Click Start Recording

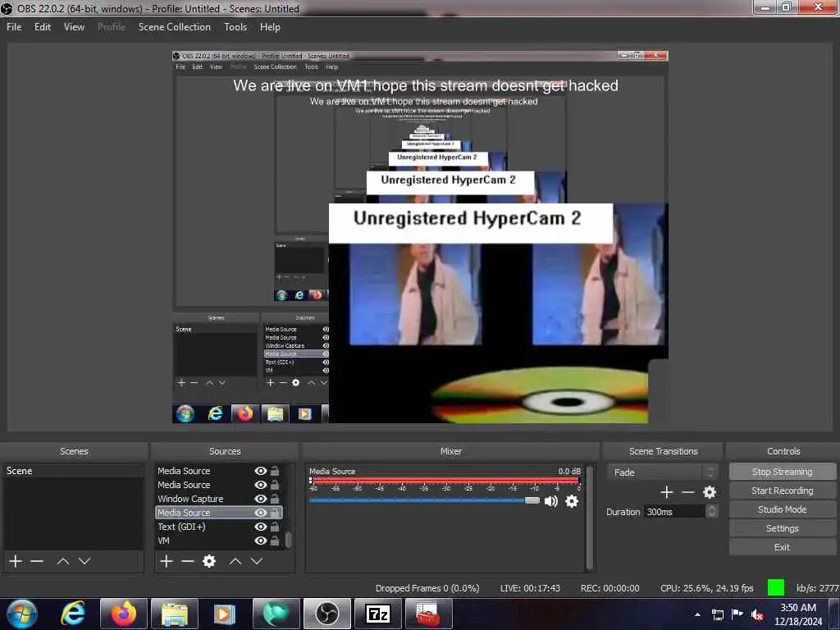pyautogui.click(x=782, y=491)
